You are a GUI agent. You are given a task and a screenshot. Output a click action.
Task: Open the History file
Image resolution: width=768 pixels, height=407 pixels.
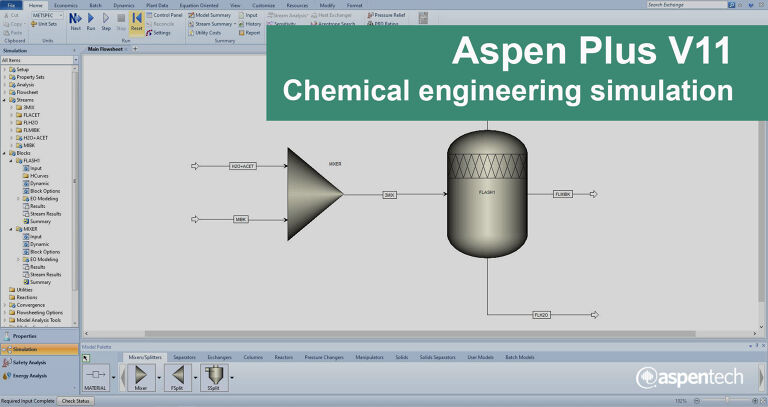click(x=249, y=24)
